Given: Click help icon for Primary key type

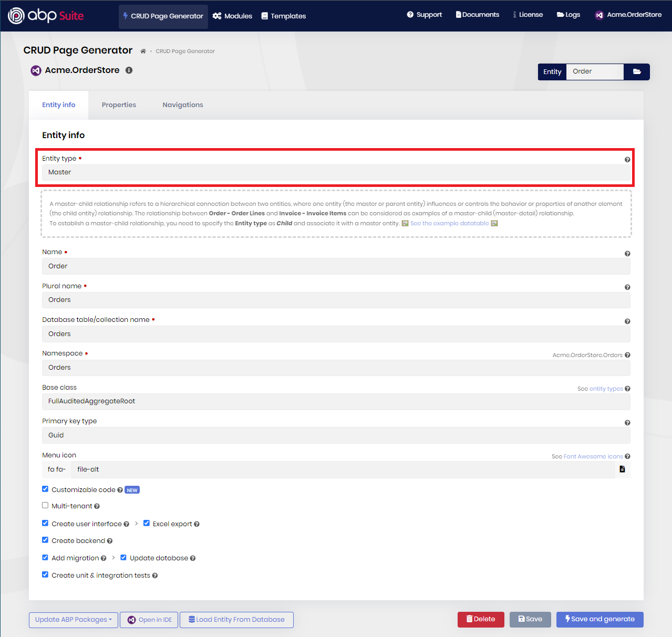Looking at the screenshot, I should tap(627, 423).
